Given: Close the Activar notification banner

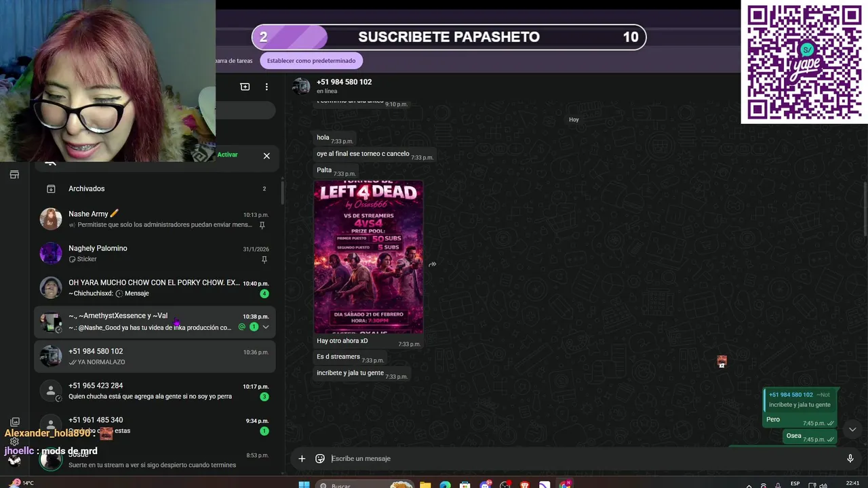Looking at the screenshot, I should tap(267, 156).
